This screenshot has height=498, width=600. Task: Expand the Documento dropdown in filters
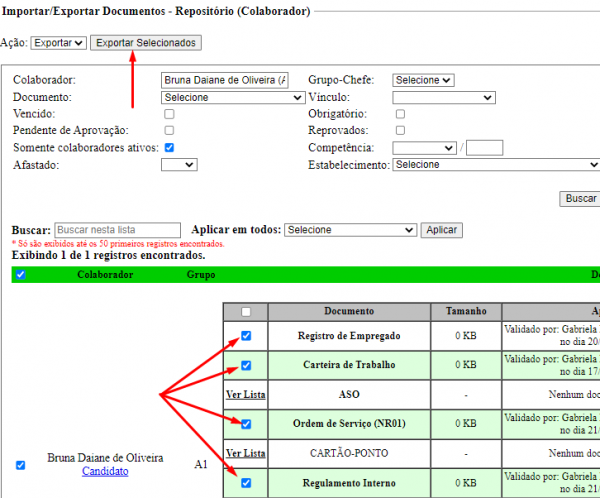[x=233, y=98]
